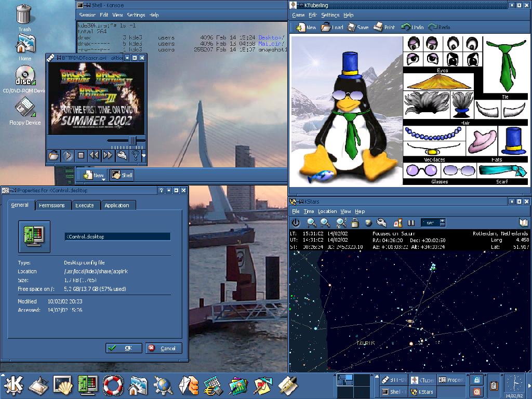This screenshot has width=532, height=399.
Task: Click the aKtion volume slider handle
Action: click(132, 140)
